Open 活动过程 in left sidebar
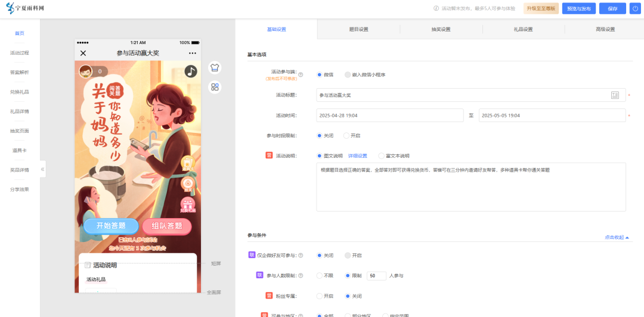This screenshot has width=644, height=317. click(x=20, y=53)
